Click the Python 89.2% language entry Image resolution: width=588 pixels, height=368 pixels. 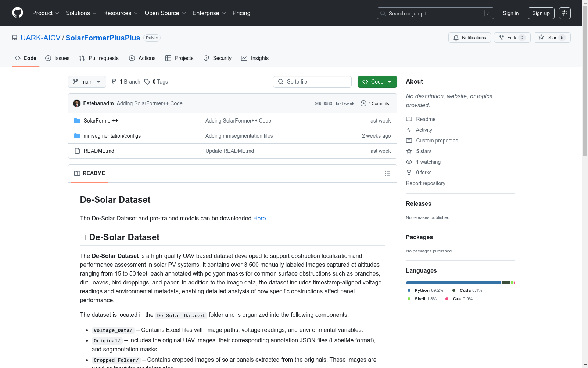426,290
